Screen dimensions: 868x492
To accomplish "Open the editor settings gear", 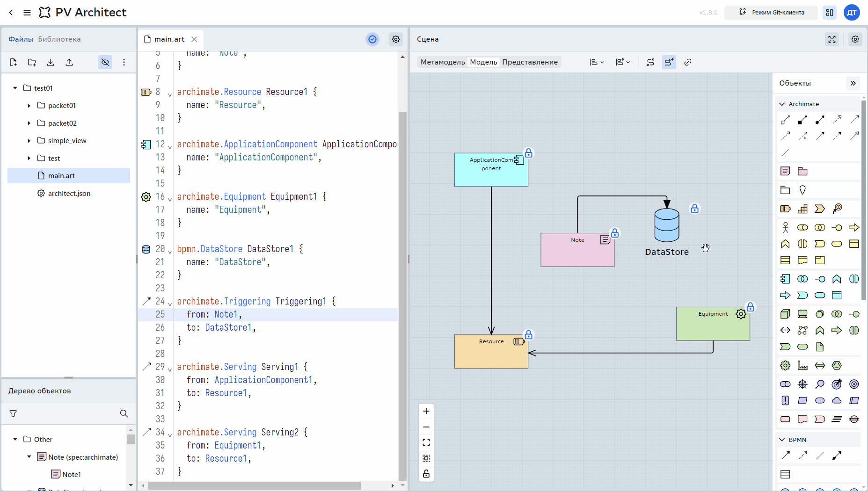I will tap(396, 39).
